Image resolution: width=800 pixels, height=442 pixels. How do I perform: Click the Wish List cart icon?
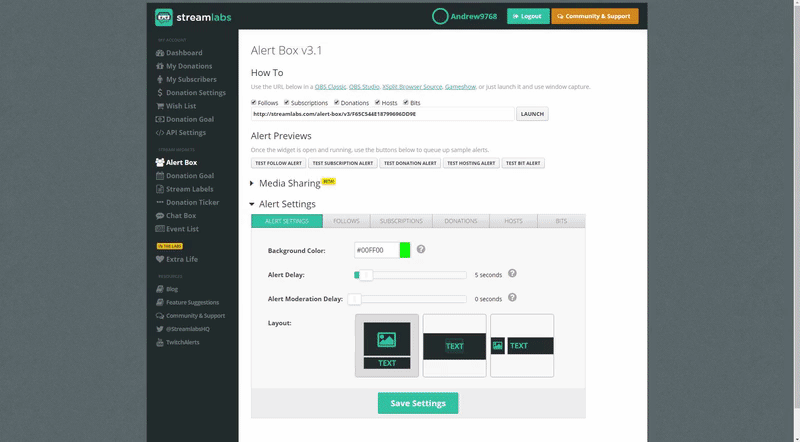click(160, 106)
